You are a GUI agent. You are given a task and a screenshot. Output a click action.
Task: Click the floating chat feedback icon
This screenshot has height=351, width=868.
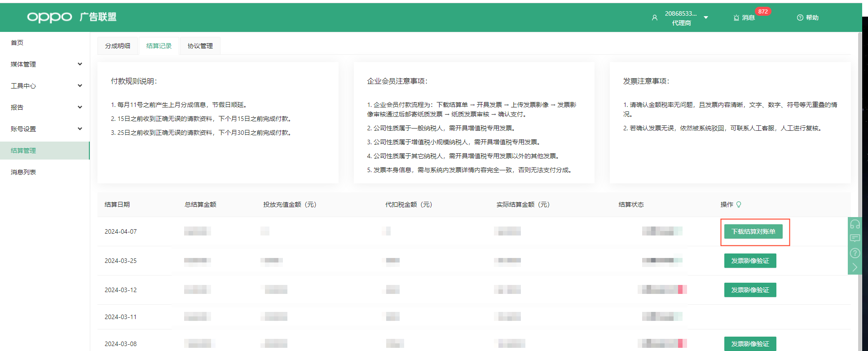pos(855,238)
